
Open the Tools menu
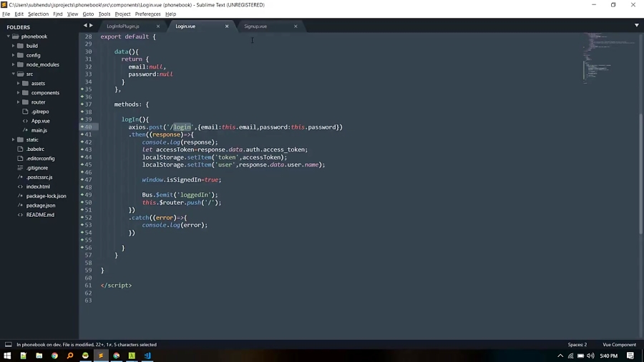pos(104,14)
